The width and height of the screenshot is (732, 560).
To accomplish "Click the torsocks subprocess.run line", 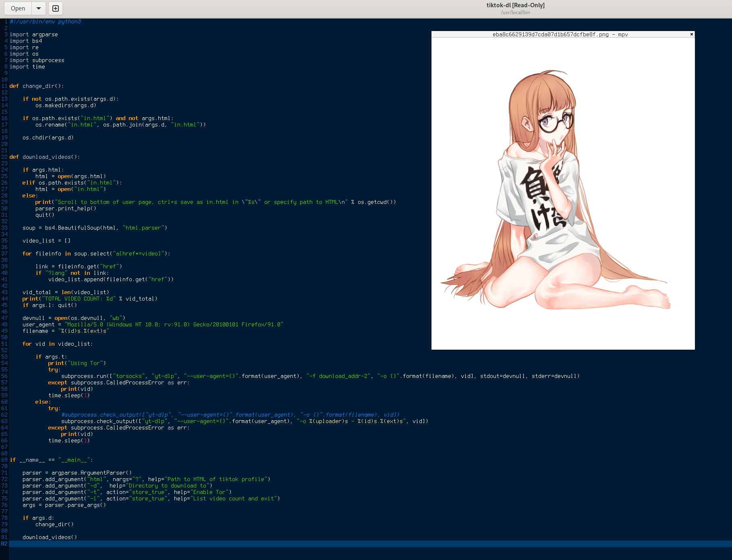I will [x=320, y=376].
